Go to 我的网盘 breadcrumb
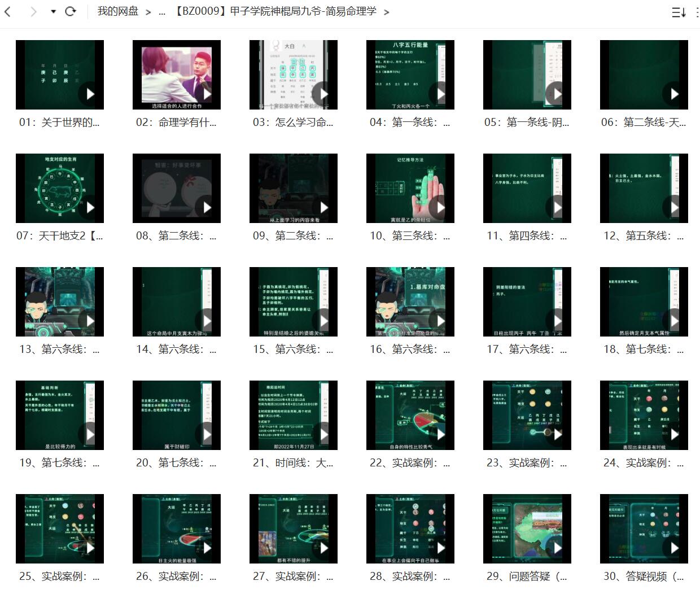Image resolution: width=700 pixels, height=594 pixels. pyautogui.click(x=117, y=11)
